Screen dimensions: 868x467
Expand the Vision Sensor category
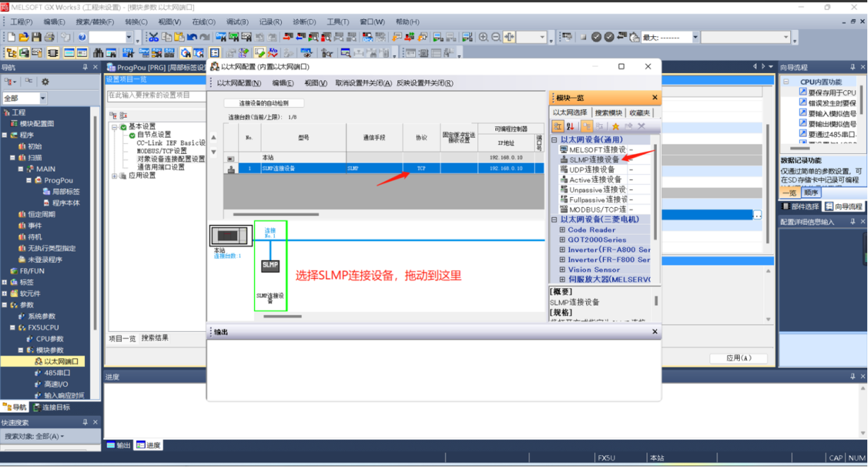click(563, 269)
